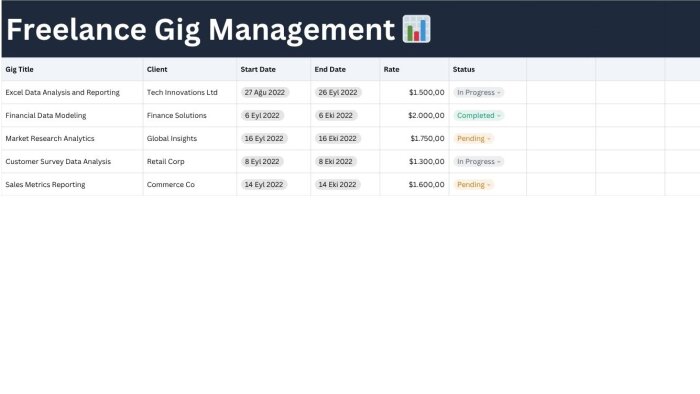
Task: Open Pending status dropdown for Sales Metrics Reporting
Action: [474, 185]
